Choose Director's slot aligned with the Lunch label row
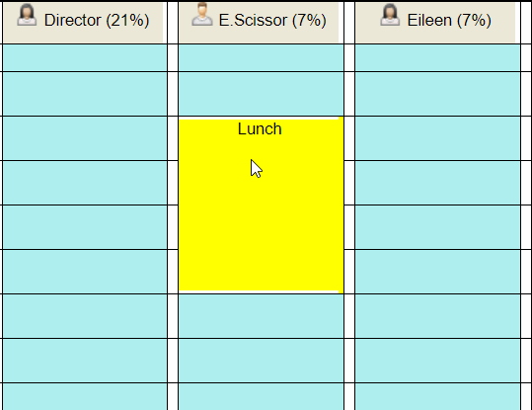 (85, 138)
